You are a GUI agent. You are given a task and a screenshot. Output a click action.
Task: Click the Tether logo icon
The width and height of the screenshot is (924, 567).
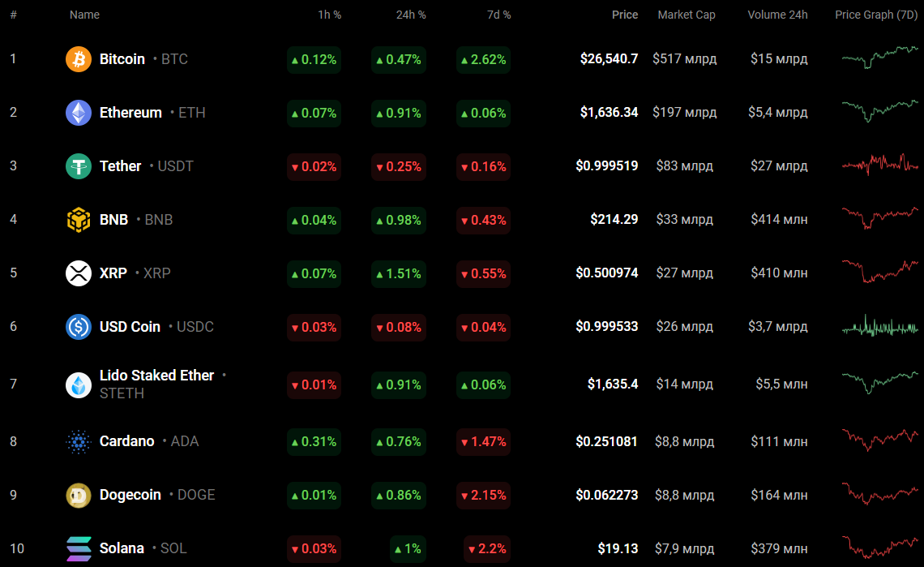[79, 166]
